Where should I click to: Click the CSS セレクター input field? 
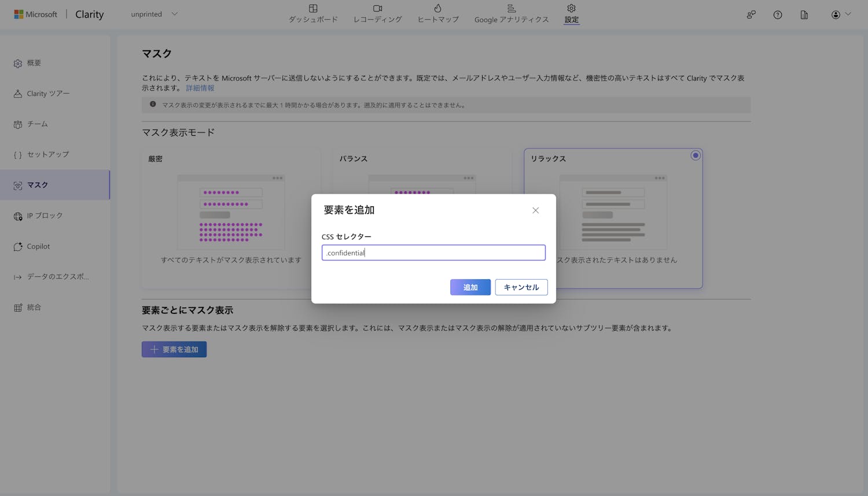(x=433, y=253)
